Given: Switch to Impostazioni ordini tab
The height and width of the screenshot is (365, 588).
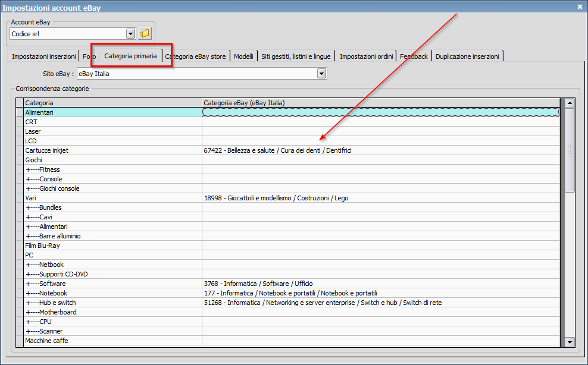Looking at the screenshot, I should point(366,56).
